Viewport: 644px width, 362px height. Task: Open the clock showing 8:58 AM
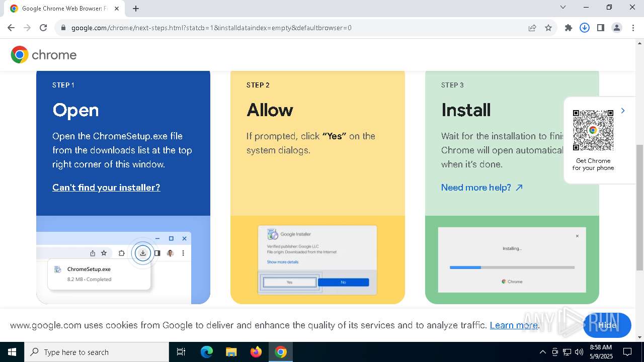point(601,352)
